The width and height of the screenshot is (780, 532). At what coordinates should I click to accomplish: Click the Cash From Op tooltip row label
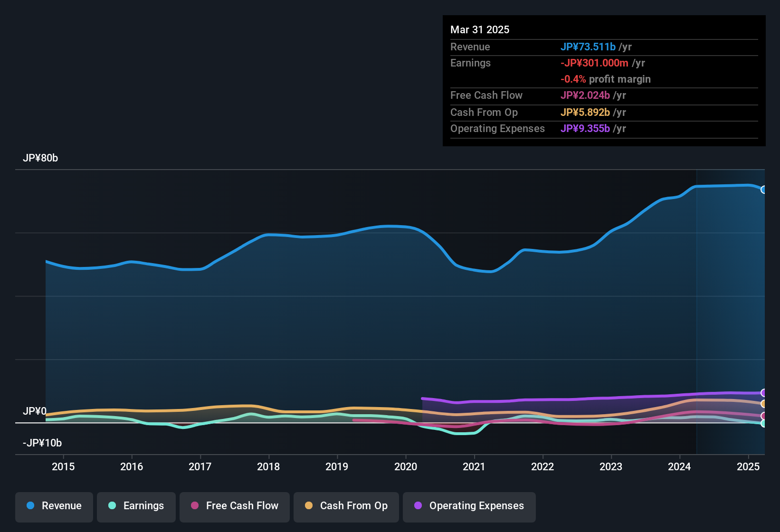[484, 112]
